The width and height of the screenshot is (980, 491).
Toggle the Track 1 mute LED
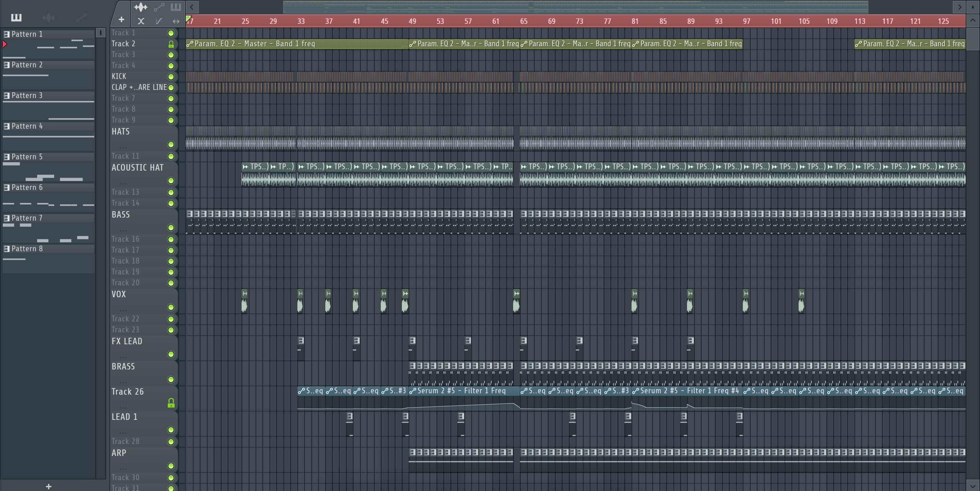[x=171, y=33]
